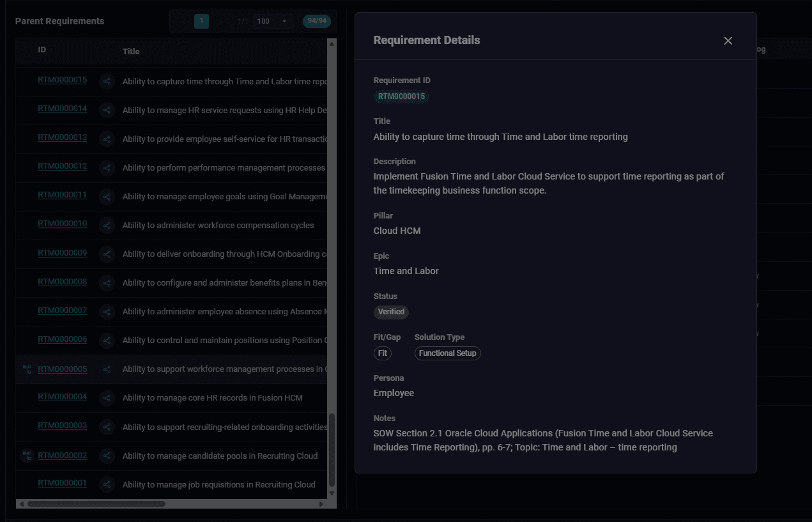The width and height of the screenshot is (812, 522).
Task: Open requirement link RTM0000003
Action: click(x=63, y=426)
